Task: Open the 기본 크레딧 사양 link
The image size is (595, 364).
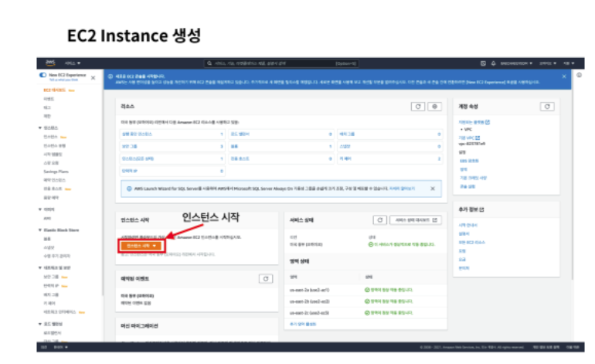Action: pyautogui.click(x=473, y=178)
